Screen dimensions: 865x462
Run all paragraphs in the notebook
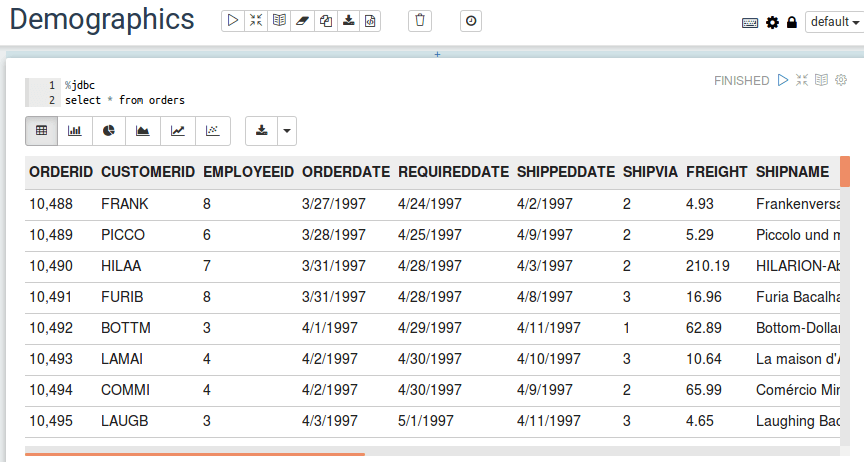[233, 21]
